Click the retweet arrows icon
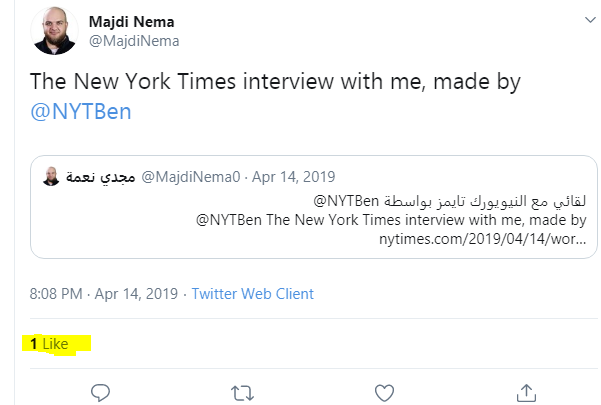Image resolution: width=601 pixels, height=405 pixels. click(x=243, y=391)
